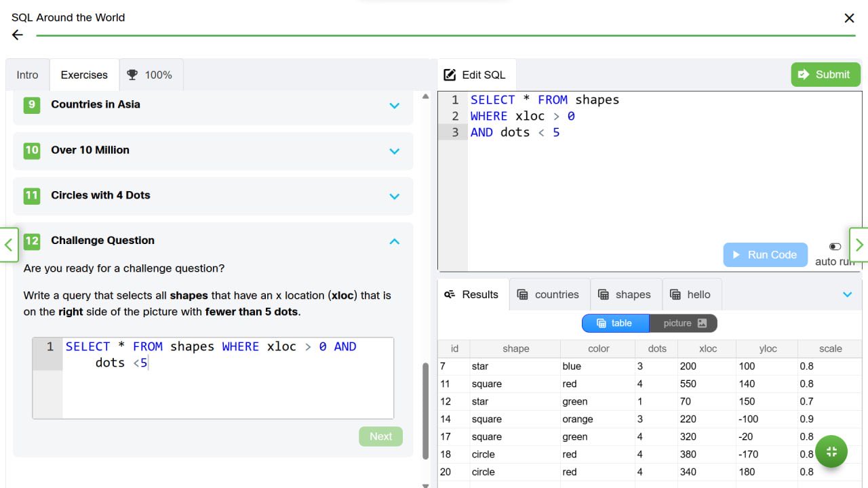Switch to the Intro tab

click(28, 75)
